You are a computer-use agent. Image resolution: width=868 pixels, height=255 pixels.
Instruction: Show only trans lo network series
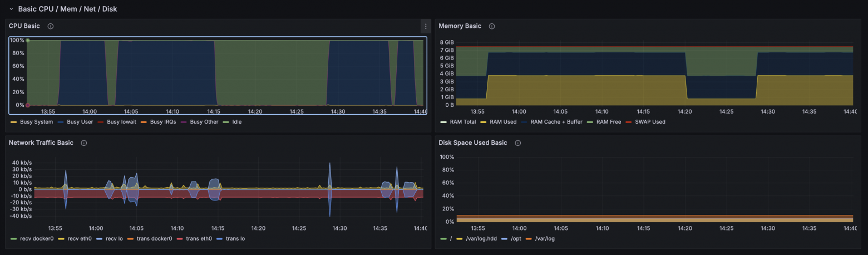click(233, 239)
